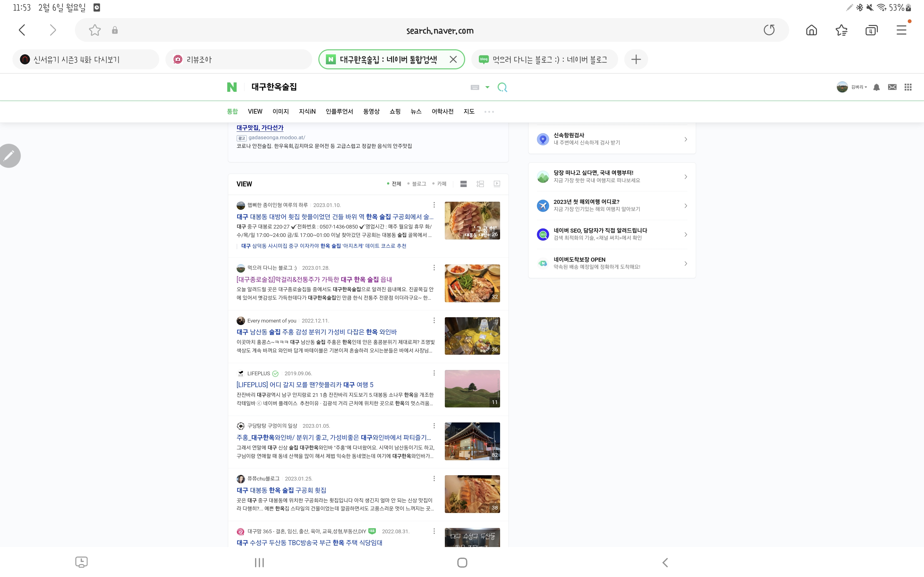Click the green Naver N logo

tap(232, 87)
